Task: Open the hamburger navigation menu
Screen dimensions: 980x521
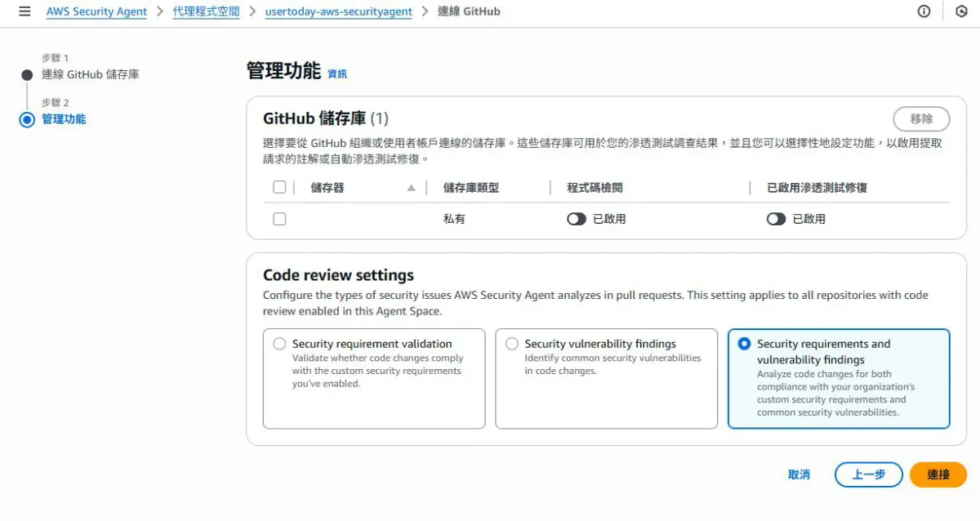Action: click(x=24, y=11)
